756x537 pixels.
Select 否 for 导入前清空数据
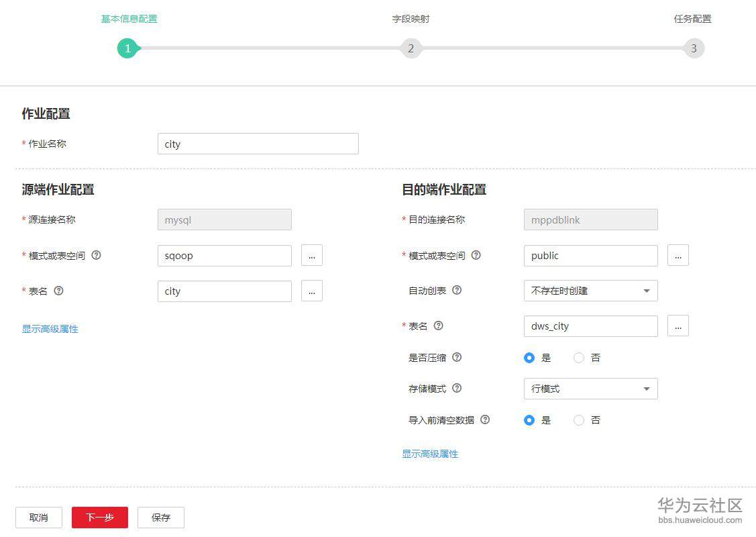[x=578, y=420]
